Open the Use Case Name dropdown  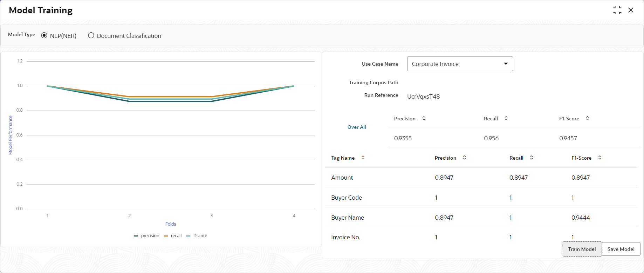pyautogui.click(x=460, y=64)
